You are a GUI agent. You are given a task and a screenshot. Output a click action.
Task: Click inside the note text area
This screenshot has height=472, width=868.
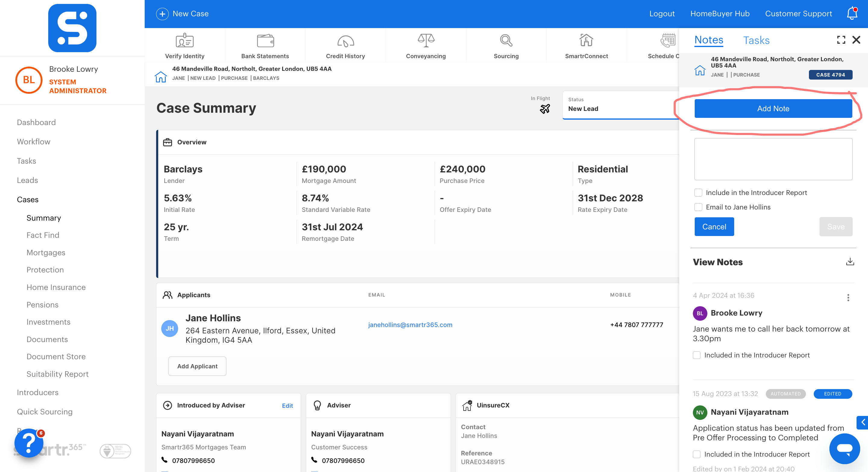point(773,159)
